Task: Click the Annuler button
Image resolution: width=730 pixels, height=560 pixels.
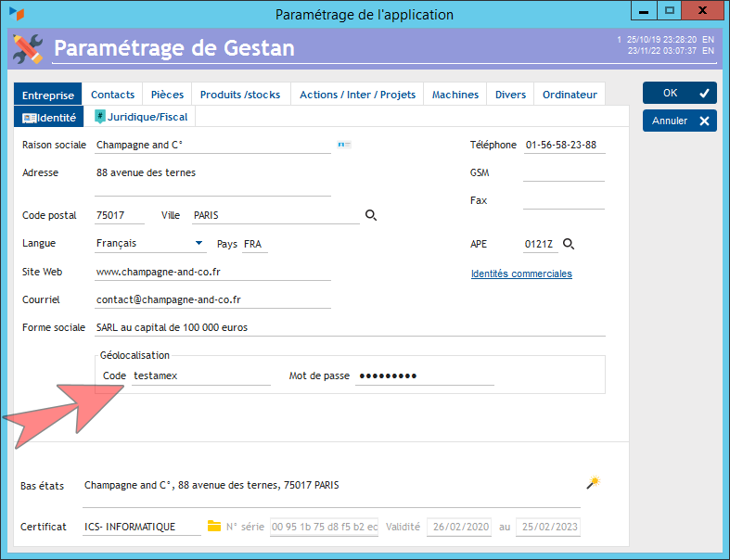Action: (680, 121)
